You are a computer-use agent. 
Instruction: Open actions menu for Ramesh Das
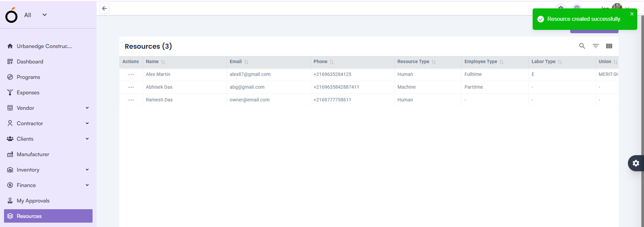[x=131, y=100]
